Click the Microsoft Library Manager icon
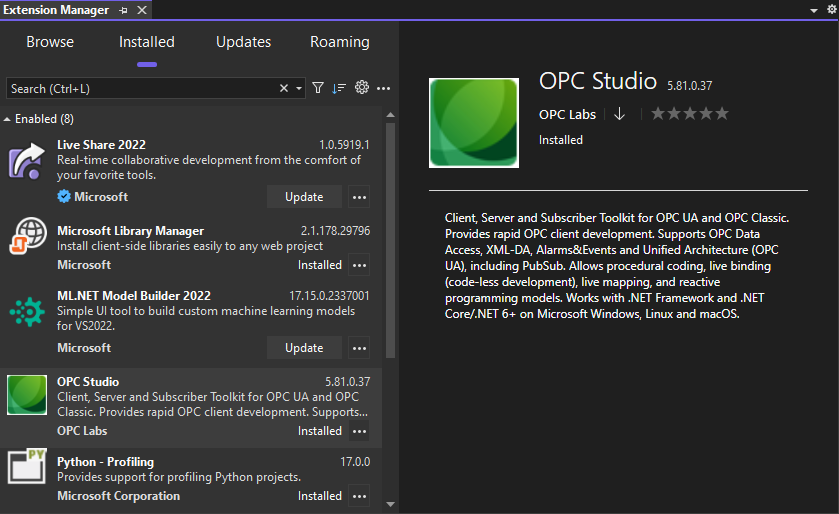 tap(28, 237)
